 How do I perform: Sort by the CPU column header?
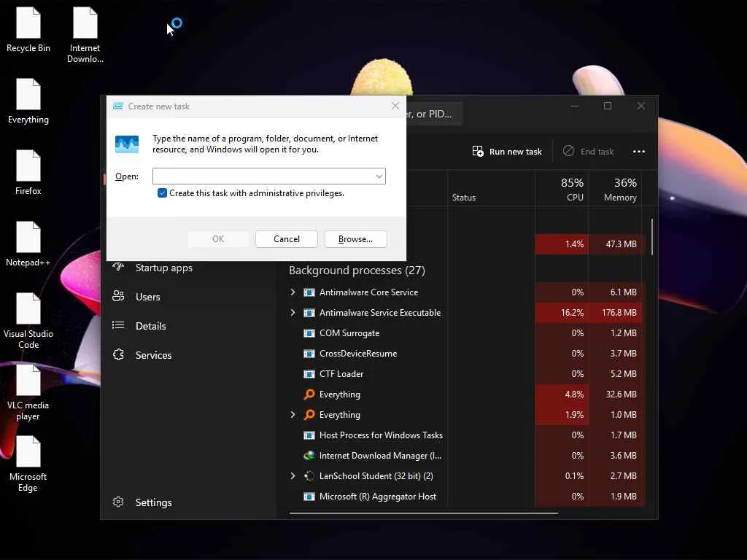(x=561, y=189)
